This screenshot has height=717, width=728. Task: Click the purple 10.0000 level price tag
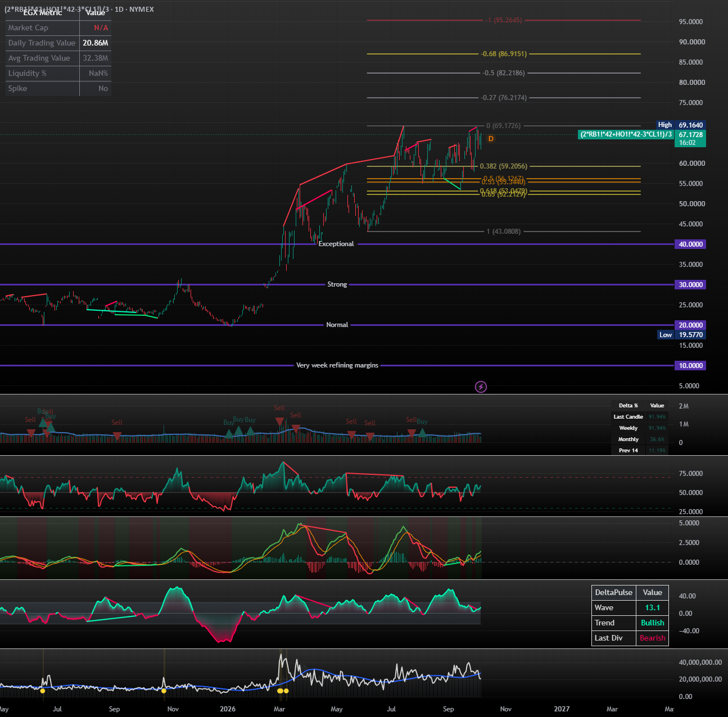click(x=690, y=366)
